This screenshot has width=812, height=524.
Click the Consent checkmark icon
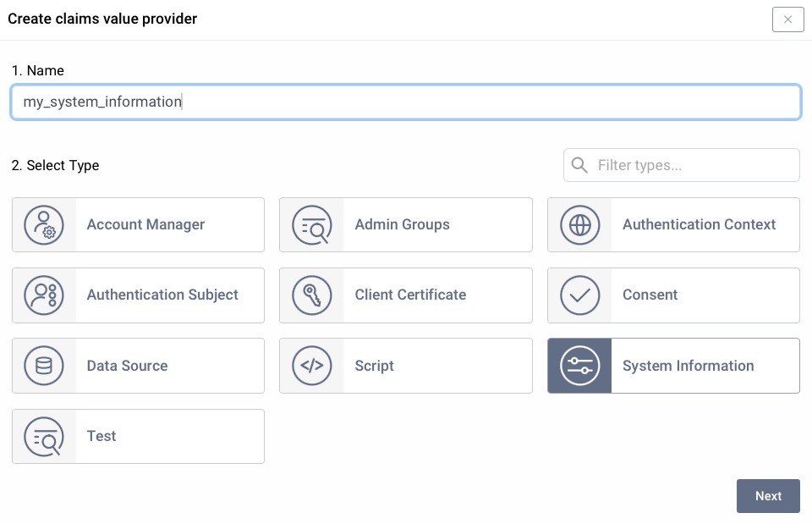579,295
